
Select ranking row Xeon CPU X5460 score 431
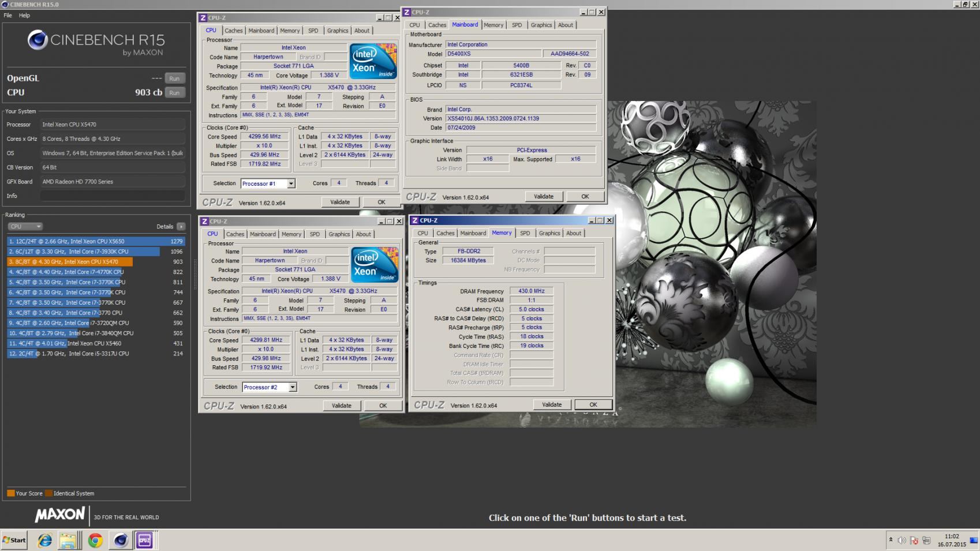pos(96,343)
